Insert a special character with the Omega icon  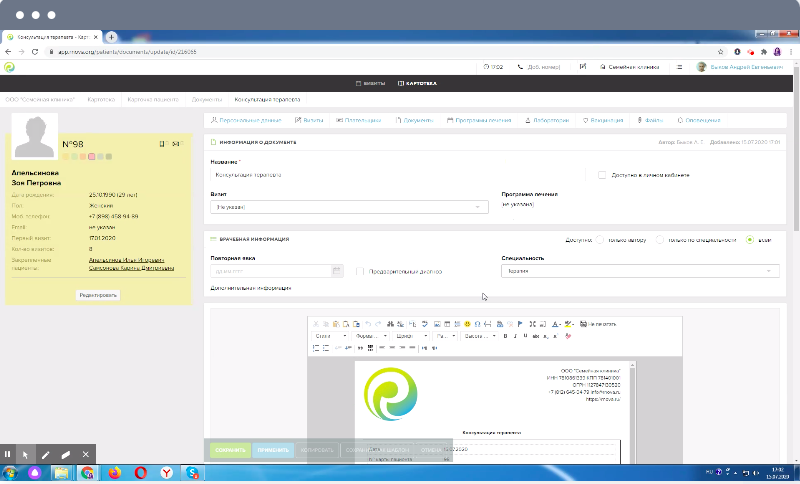click(478, 324)
